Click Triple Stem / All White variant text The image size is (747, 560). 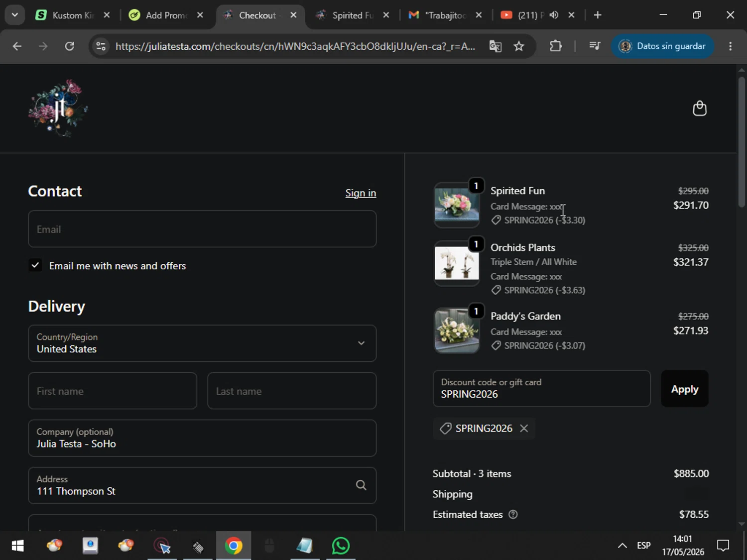point(533,262)
